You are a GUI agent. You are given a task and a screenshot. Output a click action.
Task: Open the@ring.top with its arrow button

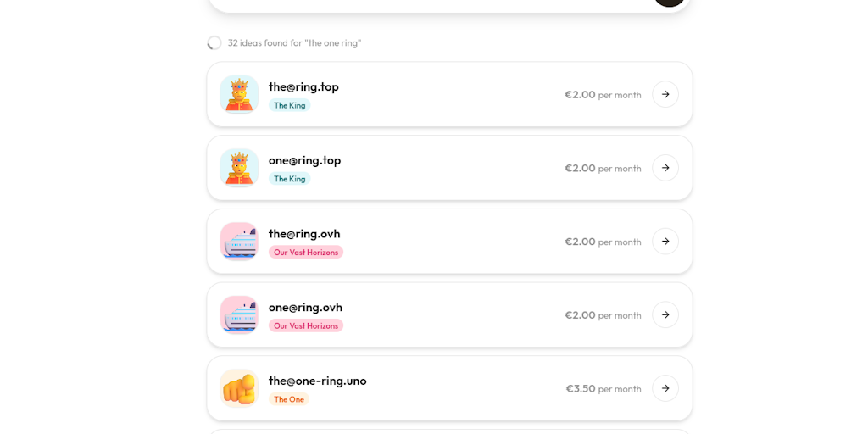point(665,94)
